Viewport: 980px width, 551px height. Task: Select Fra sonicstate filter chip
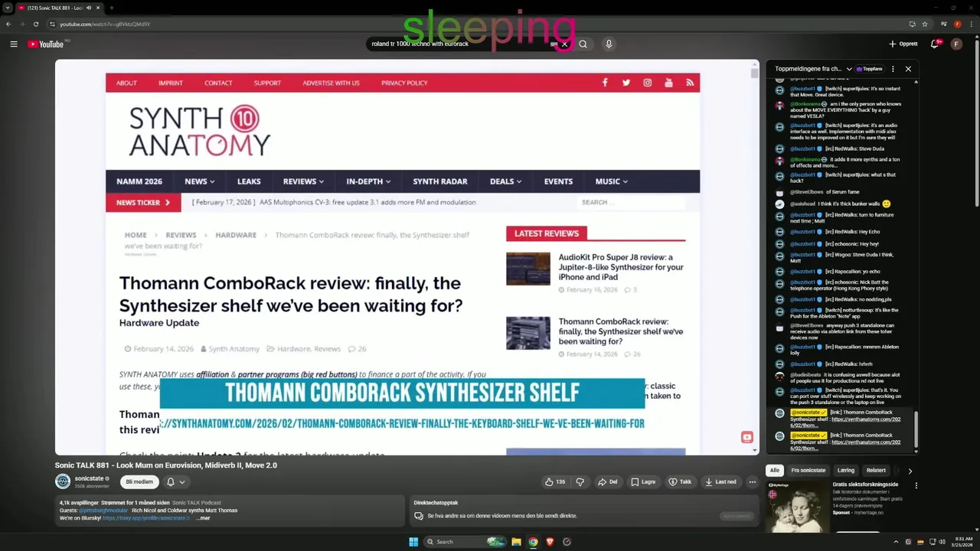pyautogui.click(x=808, y=471)
